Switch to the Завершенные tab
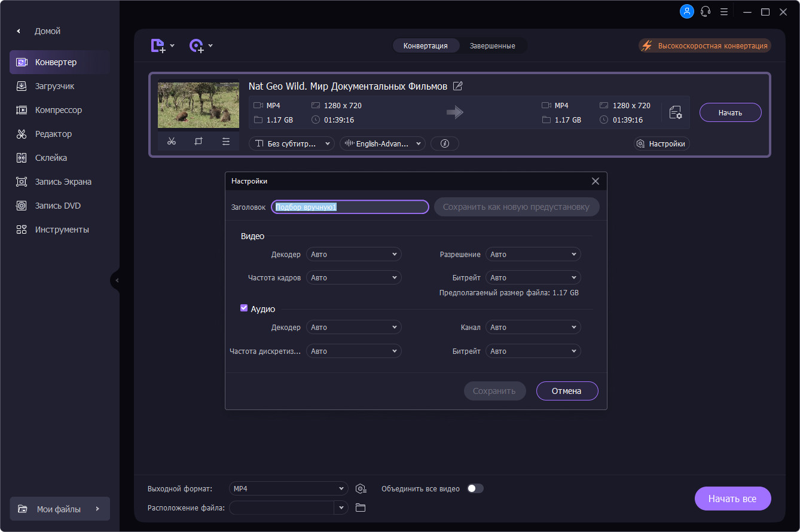800x532 pixels. (x=492, y=45)
